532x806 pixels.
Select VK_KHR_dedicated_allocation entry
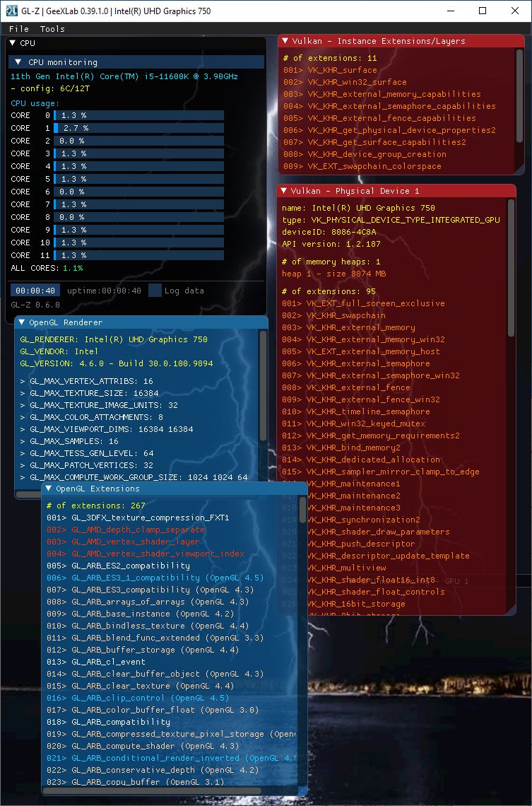click(x=361, y=460)
